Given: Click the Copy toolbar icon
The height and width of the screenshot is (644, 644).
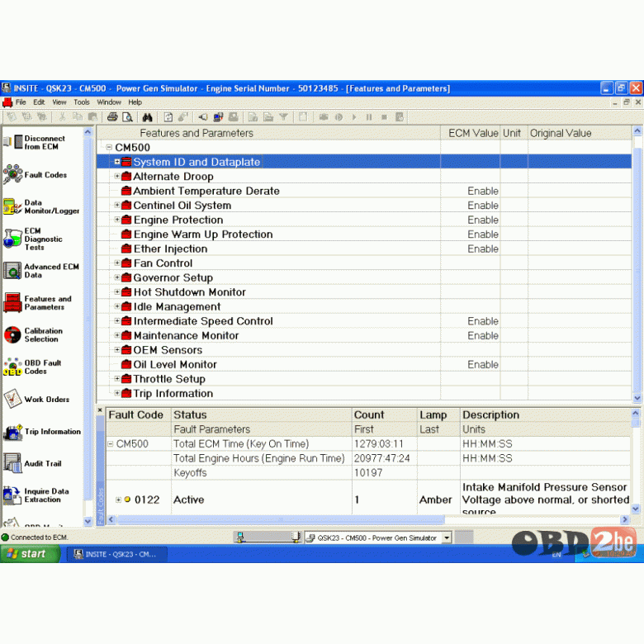Looking at the screenshot, I should [x=78, y=117].
